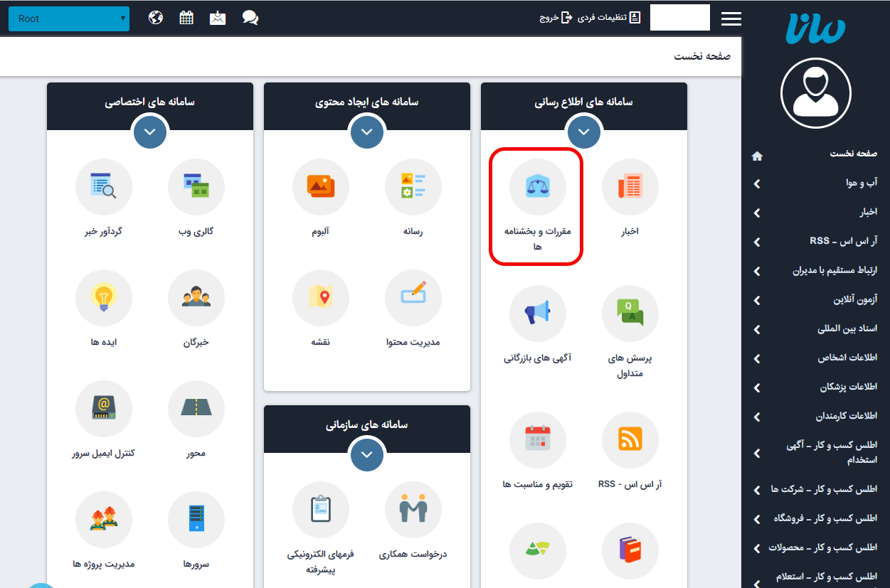Collapse the سامانه های ایجاد محتوی panel

pos(367,132)
